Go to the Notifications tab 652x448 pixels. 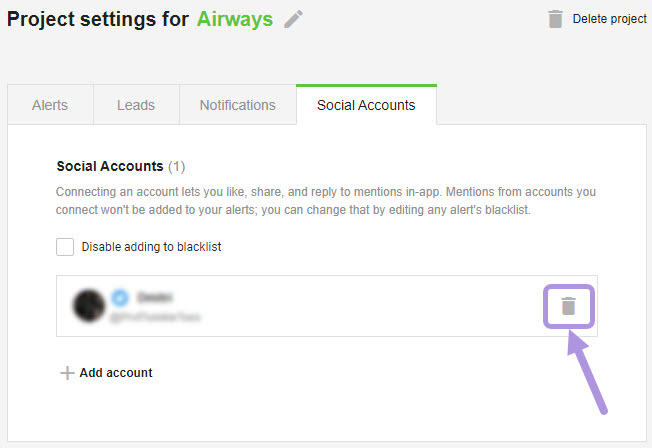pyautogui.click(x=237, y=105)
